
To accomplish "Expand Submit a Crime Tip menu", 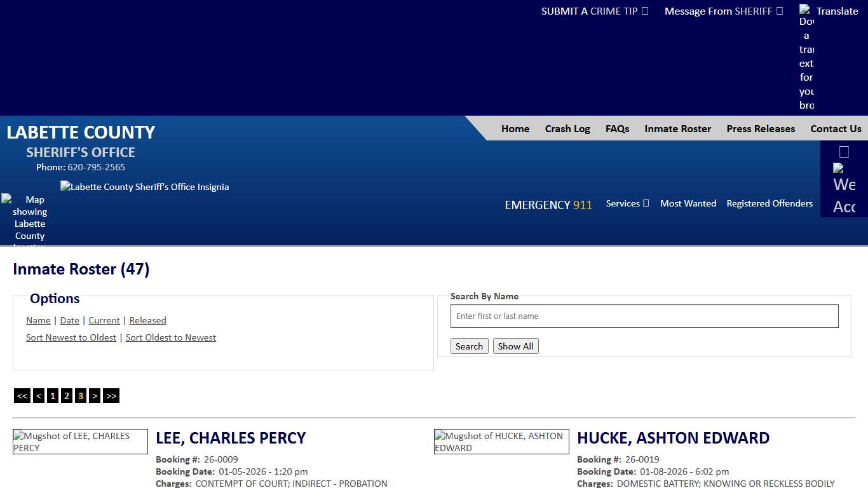I will [594, 11].
